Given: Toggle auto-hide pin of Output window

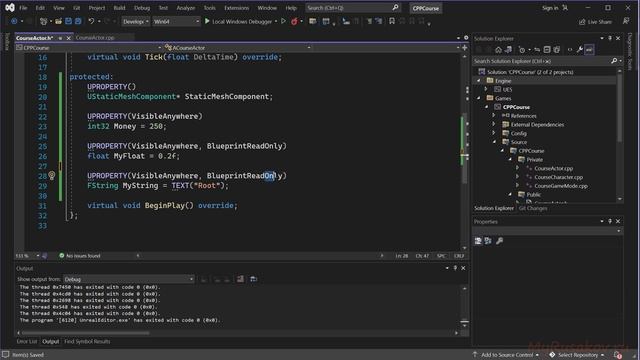Looking at the screenshot, I should (455, 268).
